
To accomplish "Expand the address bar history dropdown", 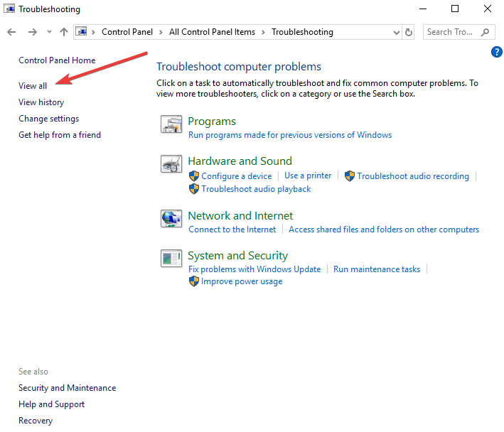I will pos(397,33).
